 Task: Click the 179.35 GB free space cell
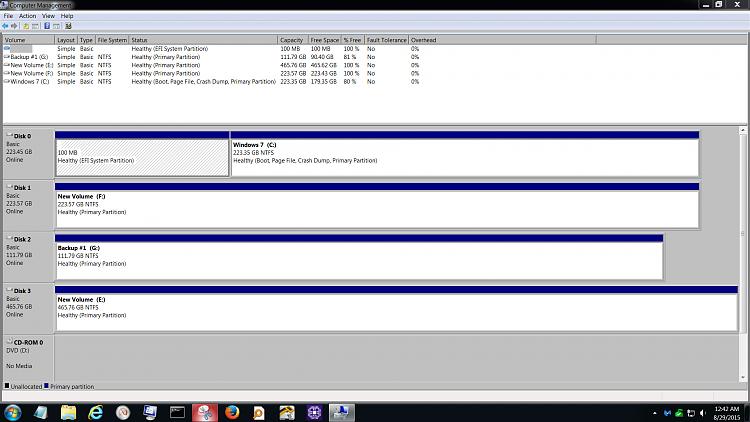324,81
